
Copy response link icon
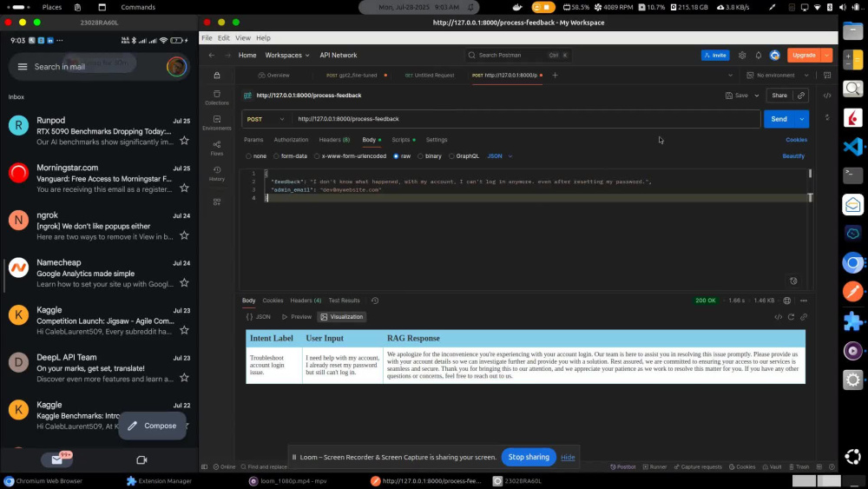(804, 317)
